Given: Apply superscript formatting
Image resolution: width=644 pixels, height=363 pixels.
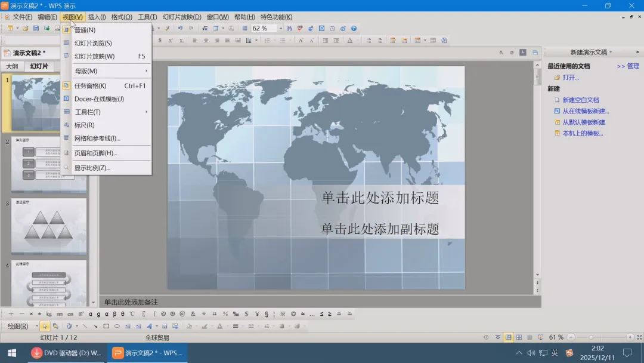Looking at the screenshot, I should tap(171, 40).
